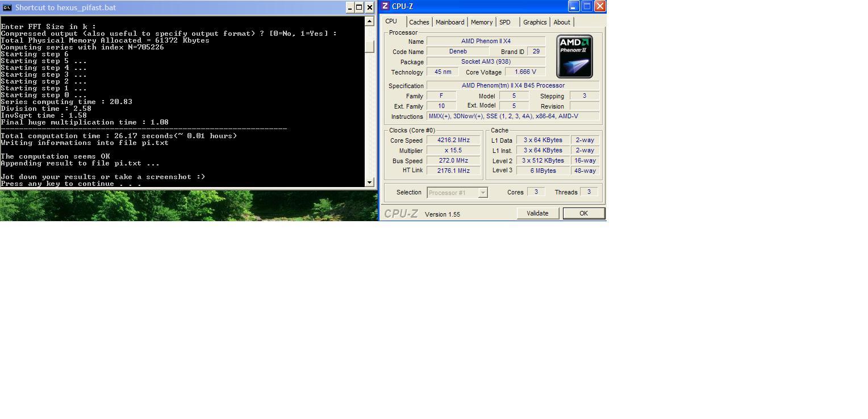The height and width of the screenshot is (419, 868).
Task: Maximize the CPU-Z window
Action: pos(587,6)
